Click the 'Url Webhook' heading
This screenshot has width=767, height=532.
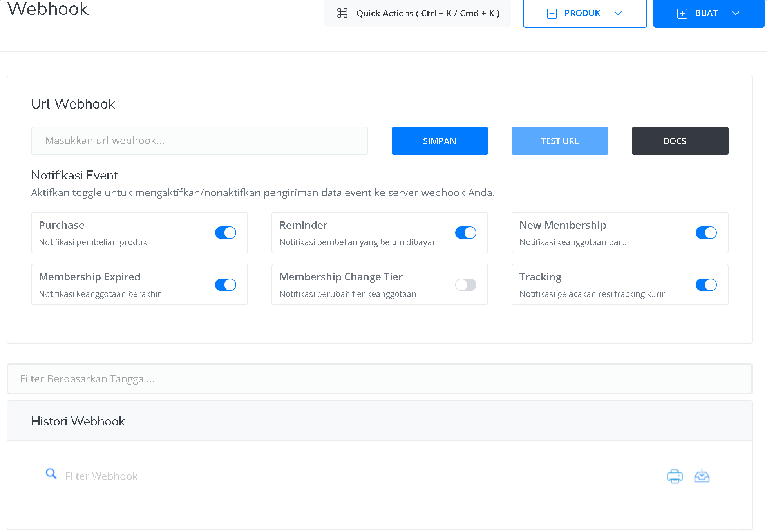tap(73, 104)
